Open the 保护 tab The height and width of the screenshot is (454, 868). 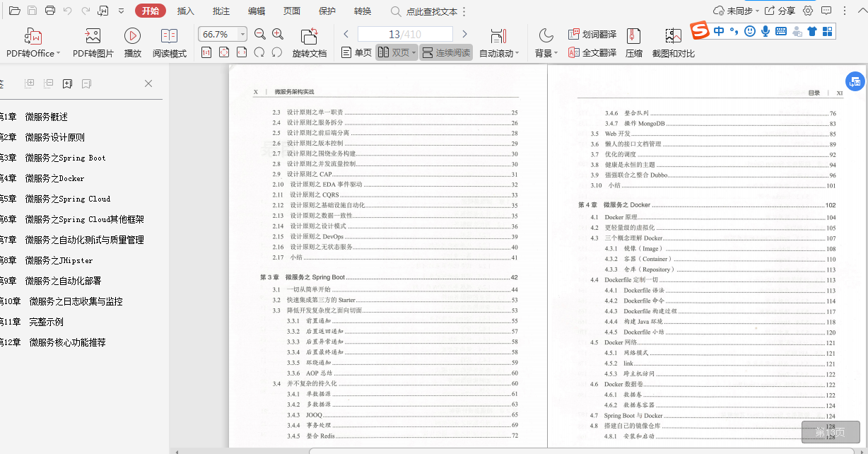tap(327, 11)
